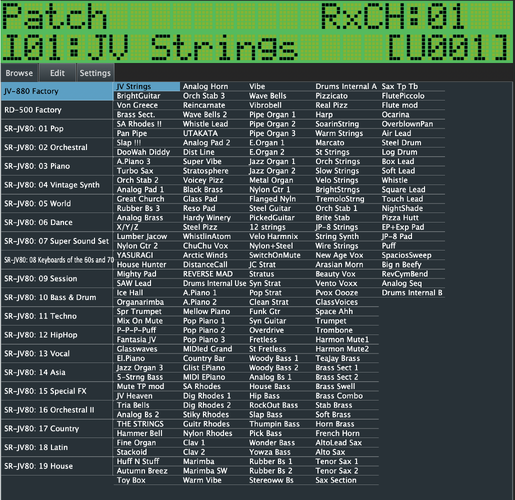Choose the Steel Drum patch
Viewport: 515px width, 500px height.
coord(412,143)
